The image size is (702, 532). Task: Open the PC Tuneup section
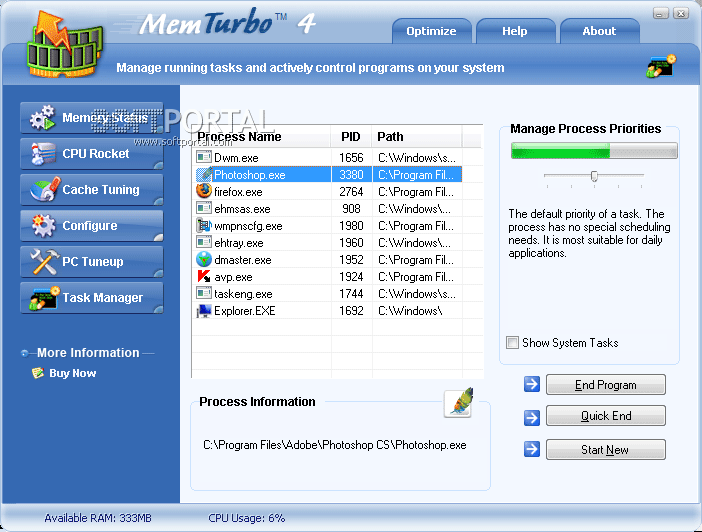[x=92, y=262]
